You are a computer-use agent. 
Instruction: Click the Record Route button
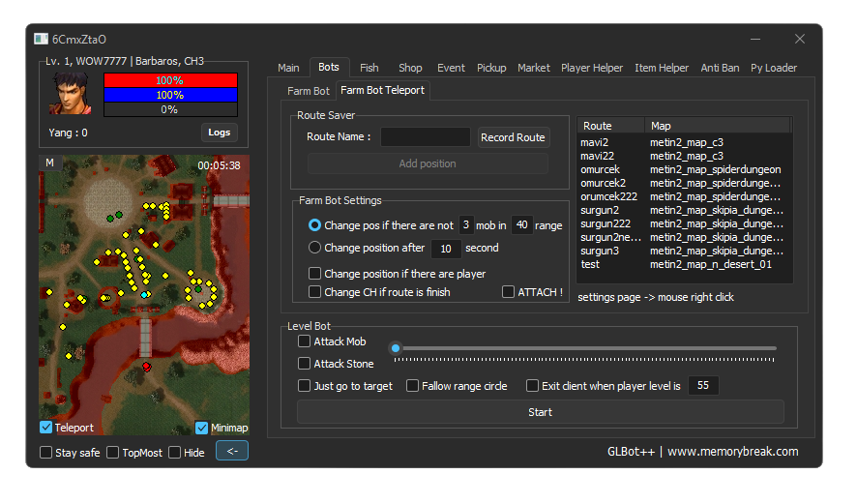pos(513,137)
